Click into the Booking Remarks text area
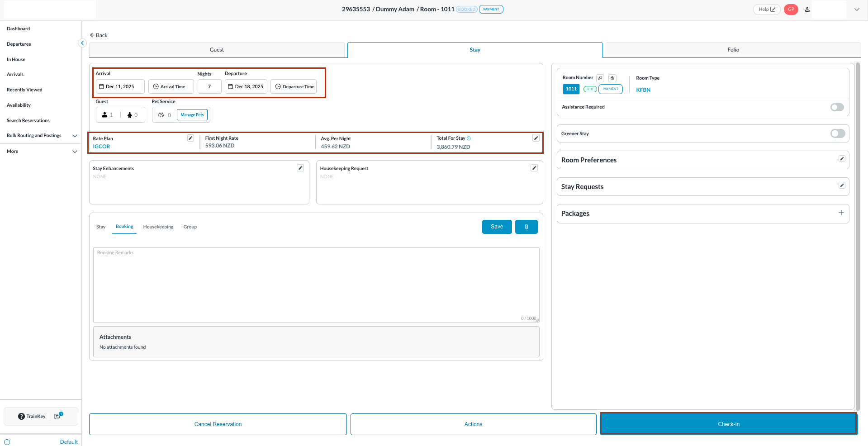 [x=316, y=285]
